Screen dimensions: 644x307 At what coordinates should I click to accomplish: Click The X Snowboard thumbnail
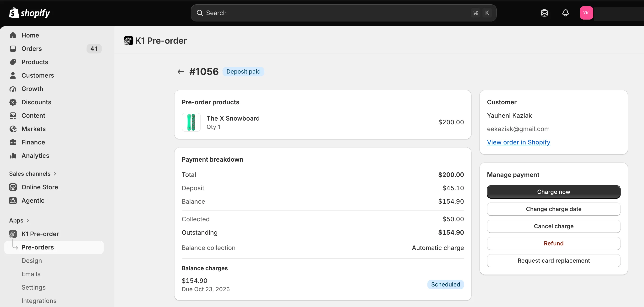(x=191, y=122)
